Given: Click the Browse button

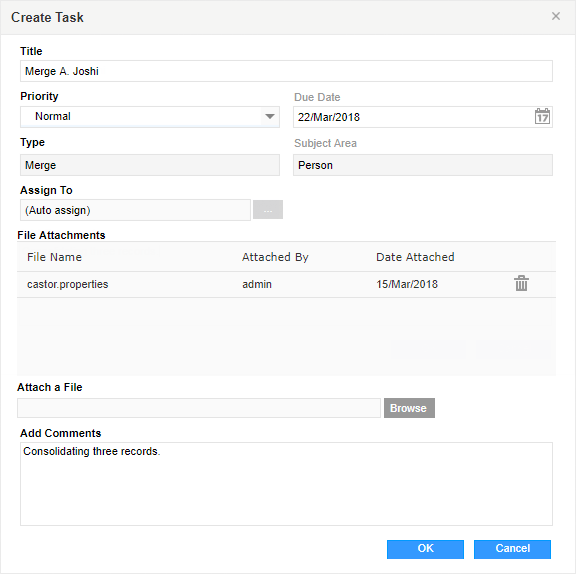Looking at the screenshot, I should pos(409,408).
